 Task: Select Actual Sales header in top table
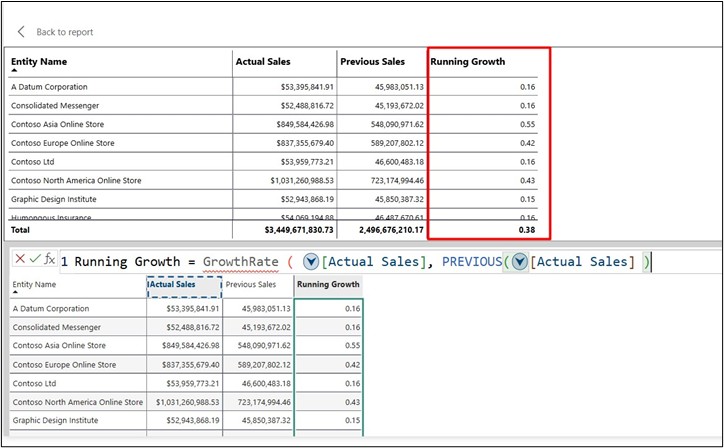263,61
